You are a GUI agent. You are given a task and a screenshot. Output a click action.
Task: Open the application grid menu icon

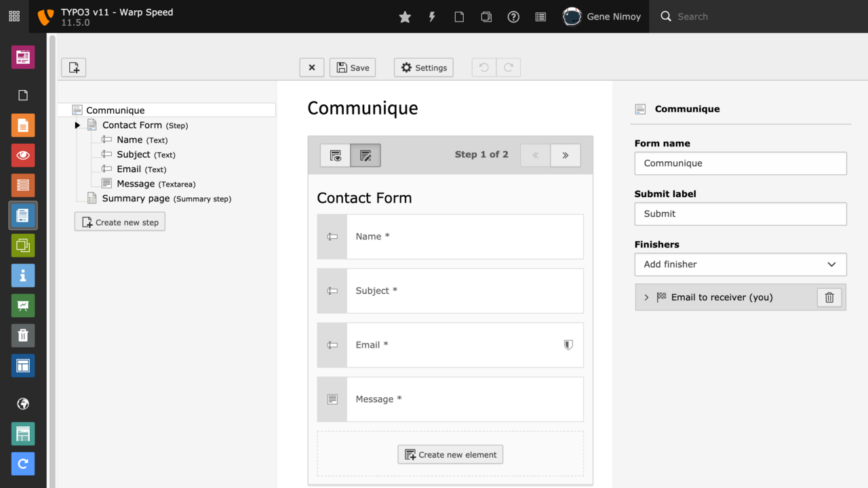point(14,17)
